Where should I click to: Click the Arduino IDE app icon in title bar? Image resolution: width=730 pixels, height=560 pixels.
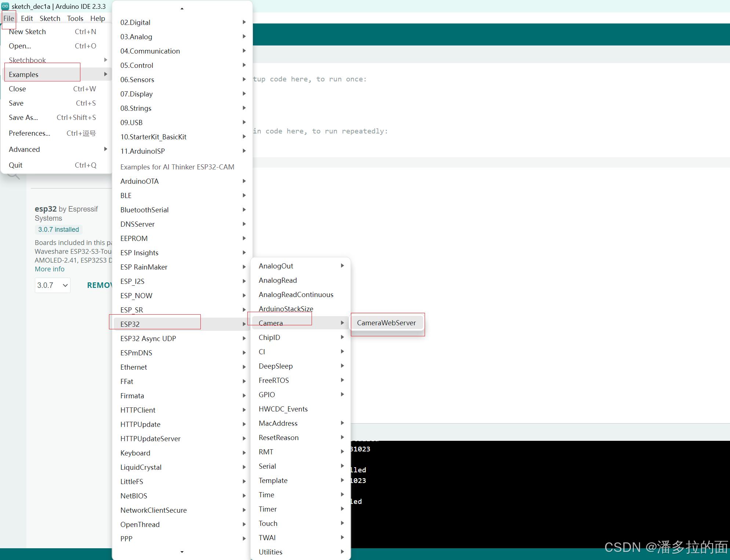5,6
